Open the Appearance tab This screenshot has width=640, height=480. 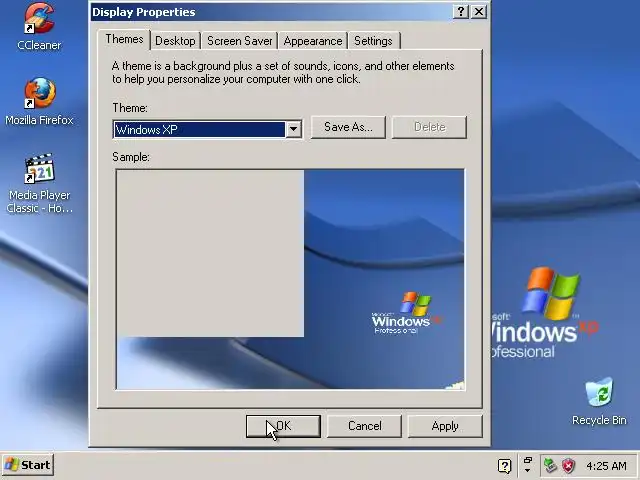pyautogui.click(x=313, y=41)
